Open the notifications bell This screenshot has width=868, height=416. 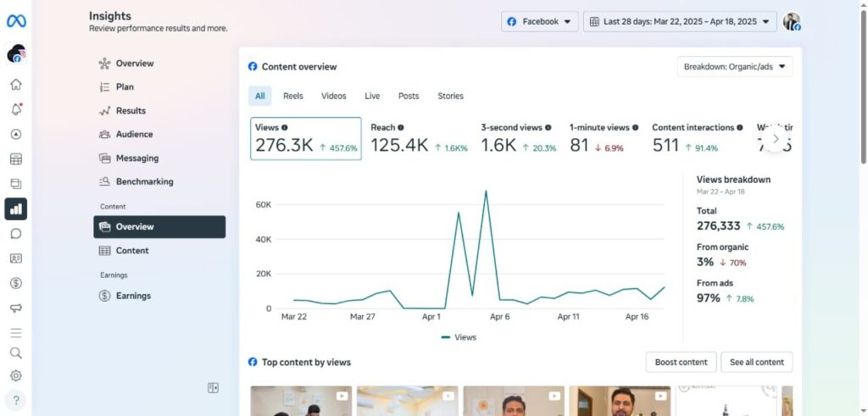(x=16, y=109)
